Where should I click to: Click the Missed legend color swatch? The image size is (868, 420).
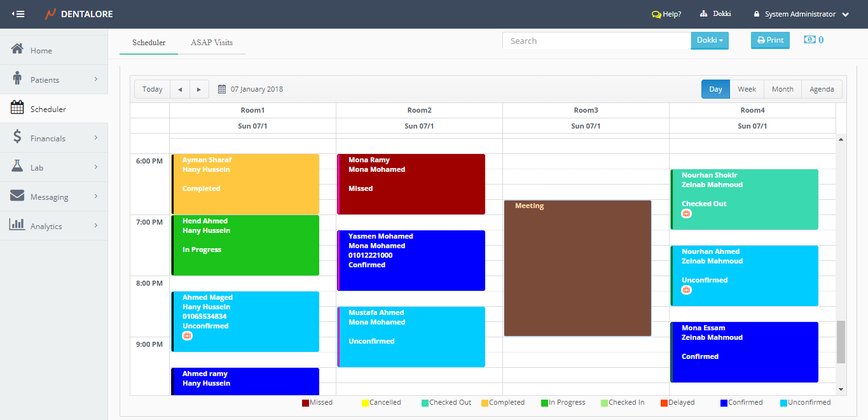point(305,403)
